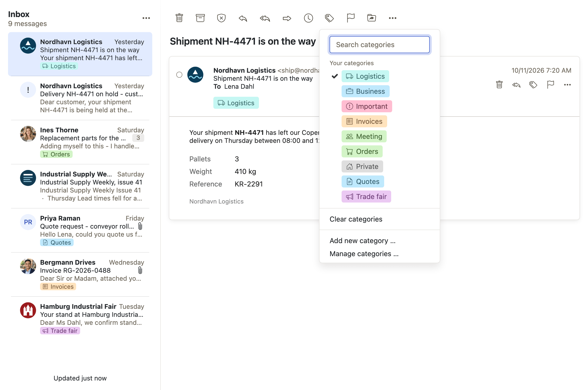Open the Delivery NH-4471 on hold email

tap(80, 98)
